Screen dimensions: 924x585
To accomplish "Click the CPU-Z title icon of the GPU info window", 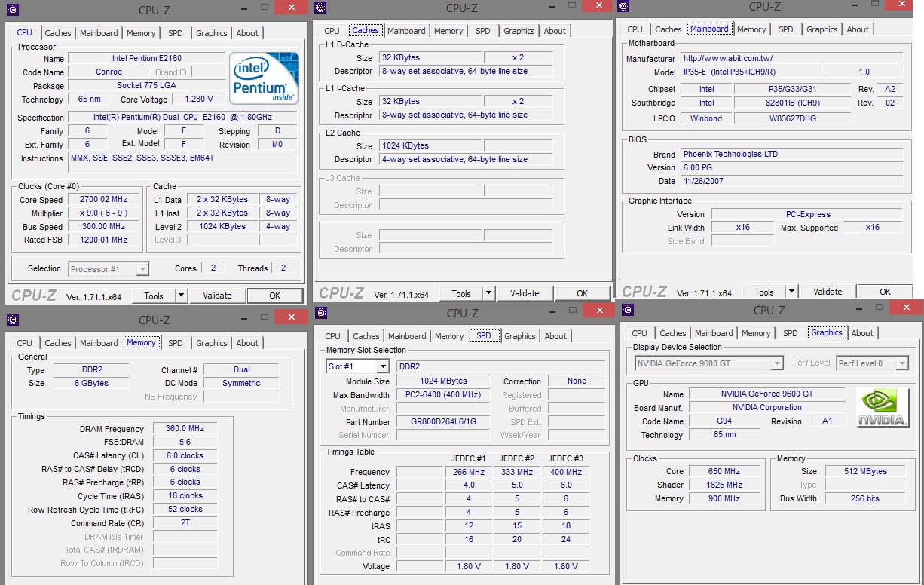I will point(627,309).
